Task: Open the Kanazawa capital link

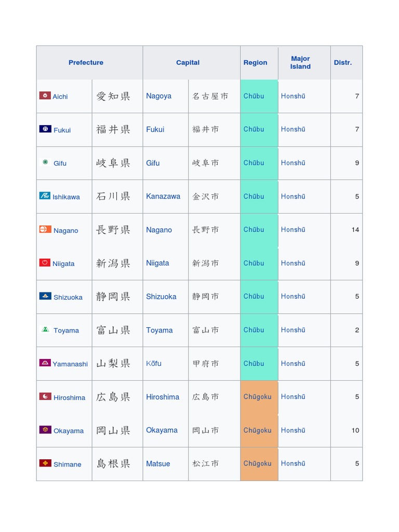Action: click(163, 196)
